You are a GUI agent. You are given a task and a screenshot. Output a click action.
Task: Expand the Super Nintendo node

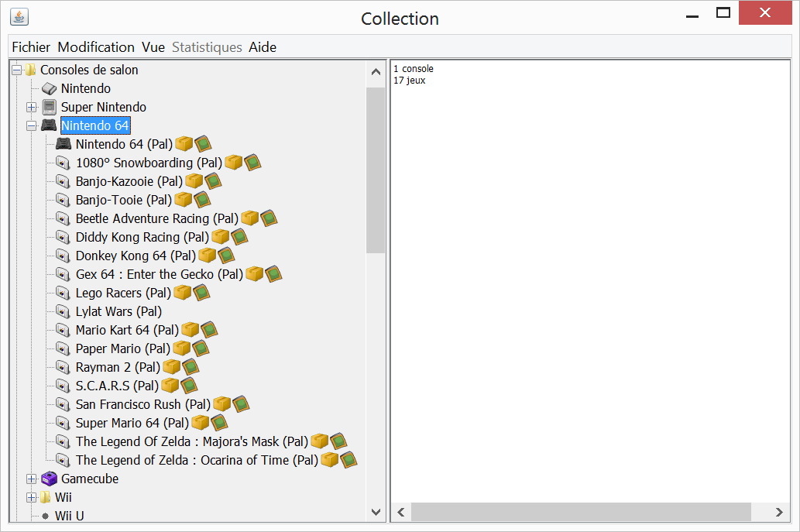(x=32, y=107)
